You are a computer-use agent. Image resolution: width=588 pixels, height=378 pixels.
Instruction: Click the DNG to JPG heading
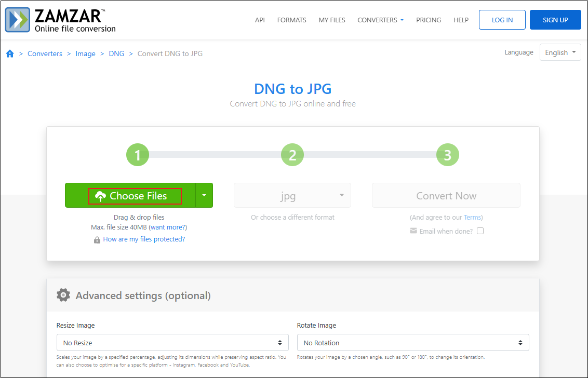(293, 89)
